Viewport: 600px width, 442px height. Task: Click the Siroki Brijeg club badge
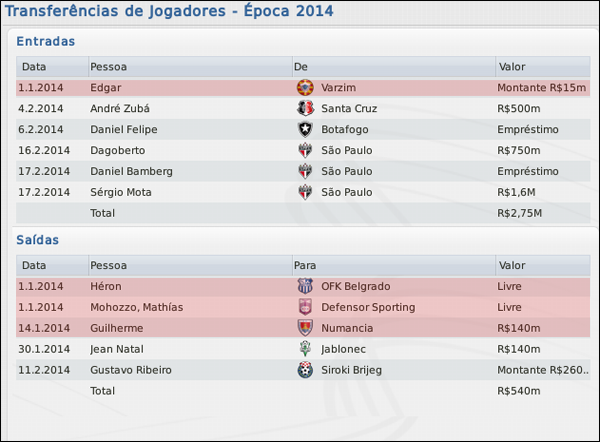(x=305, y=370)
